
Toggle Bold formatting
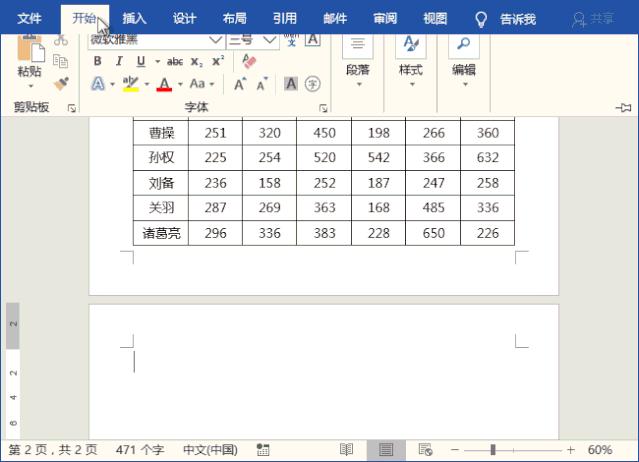[x=97, y=61]
